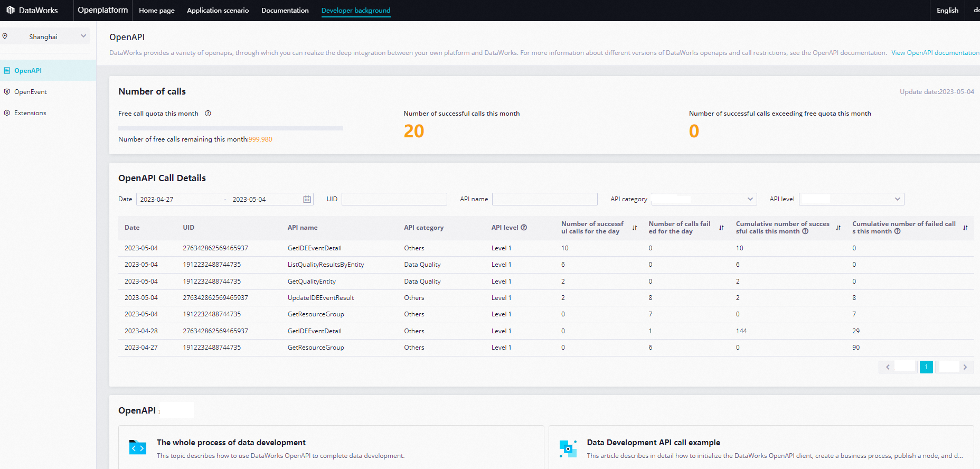This screenshot has width=980, height=469.
Task: Click the Openplatform title link
Action: [103, 10]
